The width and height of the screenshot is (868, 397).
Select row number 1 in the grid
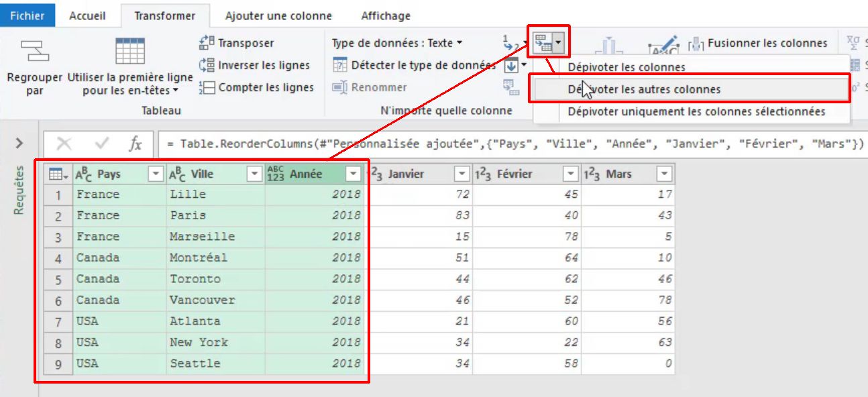[58, 194]
